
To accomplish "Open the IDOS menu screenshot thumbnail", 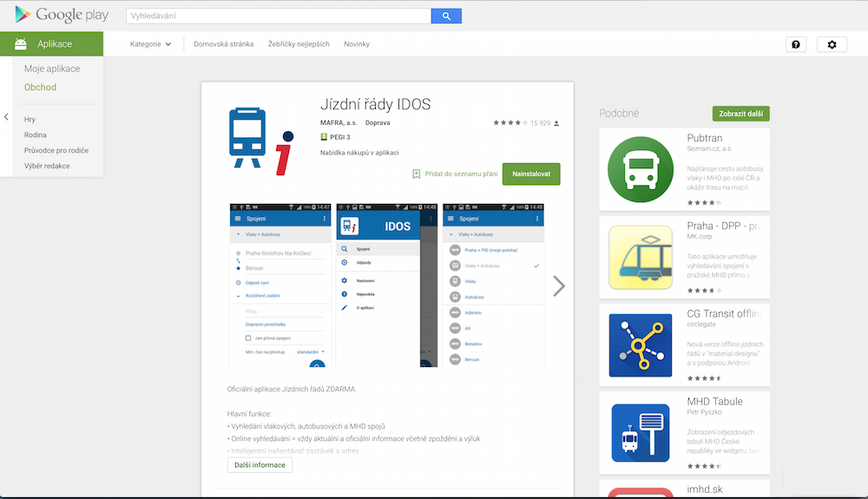I will (x=387, y=286).
